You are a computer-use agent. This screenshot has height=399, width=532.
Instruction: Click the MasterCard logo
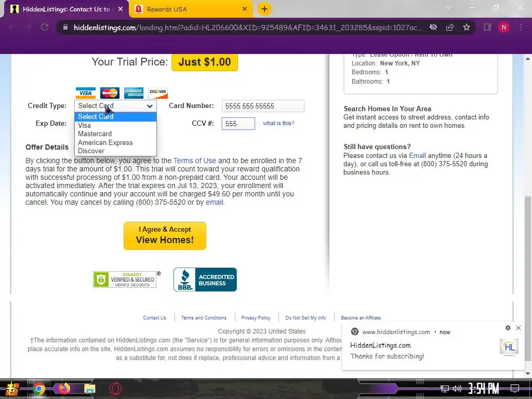coord(110,92)
